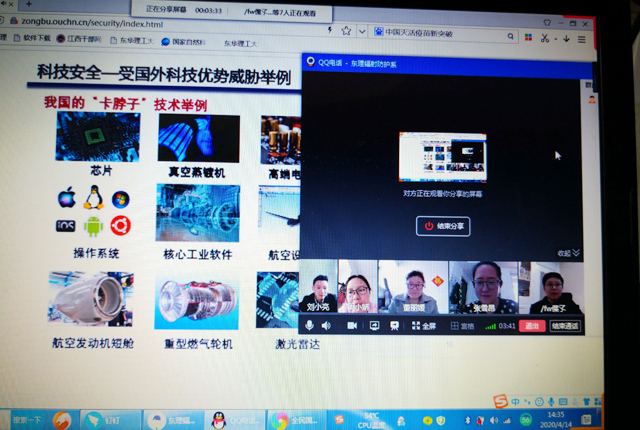
Task: Open the QQ penguin icon in taskbar
Action: 222,419
